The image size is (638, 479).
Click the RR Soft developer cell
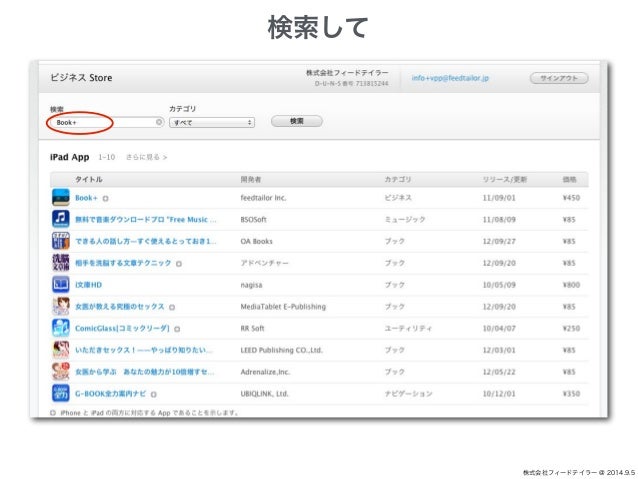click(x=252, y=328)
